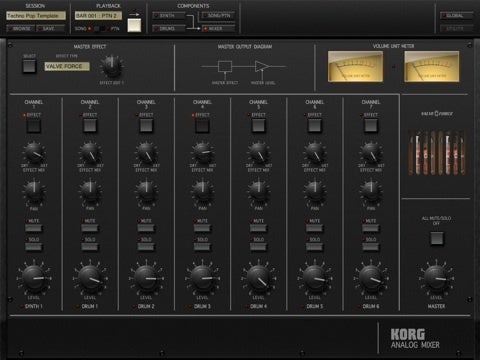The width and height of the screenshot is (480, 360).
Task: Solo Channel 5 (Drum 4)
Action: [258, 247]
